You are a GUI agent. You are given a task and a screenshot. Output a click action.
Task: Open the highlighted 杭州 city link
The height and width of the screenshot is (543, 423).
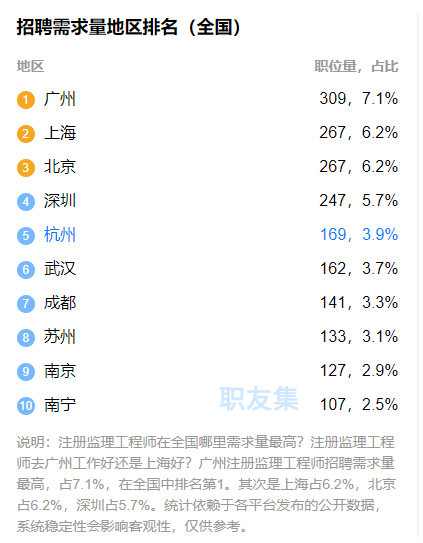pos(60,235)
